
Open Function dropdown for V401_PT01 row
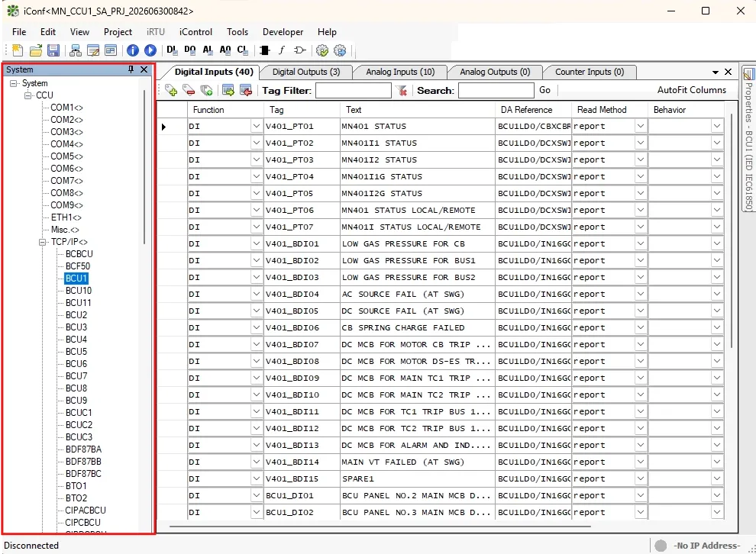click(257, 126)
